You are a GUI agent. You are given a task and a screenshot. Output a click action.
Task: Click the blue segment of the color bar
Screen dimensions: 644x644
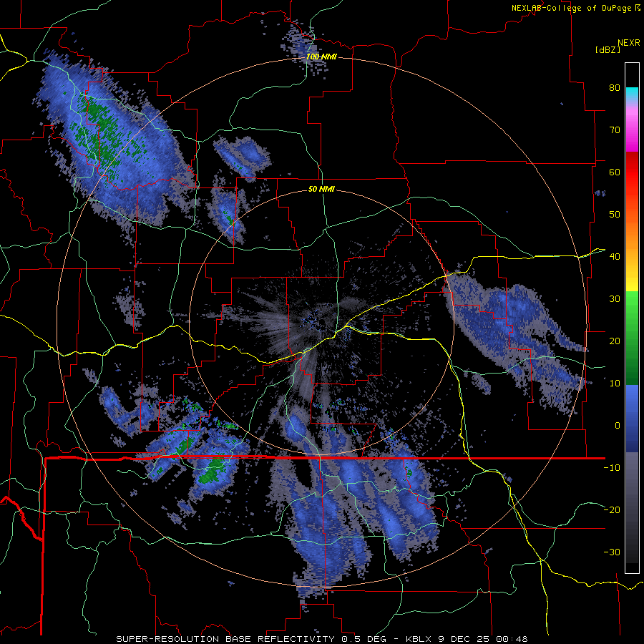click(632, 419)
